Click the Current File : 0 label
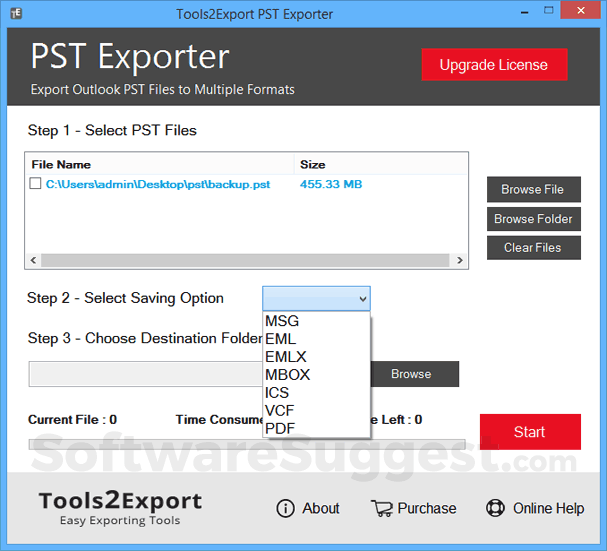The image size is (607, 551). click(72, 419)
